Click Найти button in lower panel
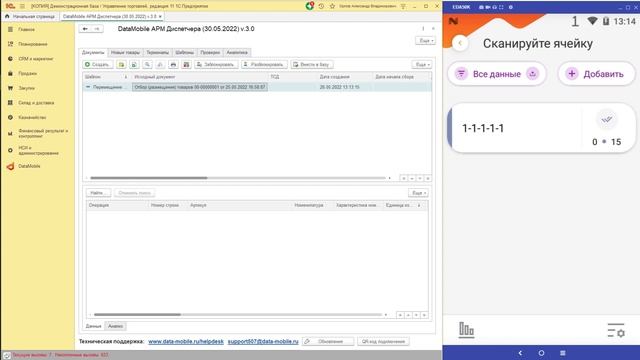This screenshot has width=640, height=360. pyautogui.click(x=98, y=193)
